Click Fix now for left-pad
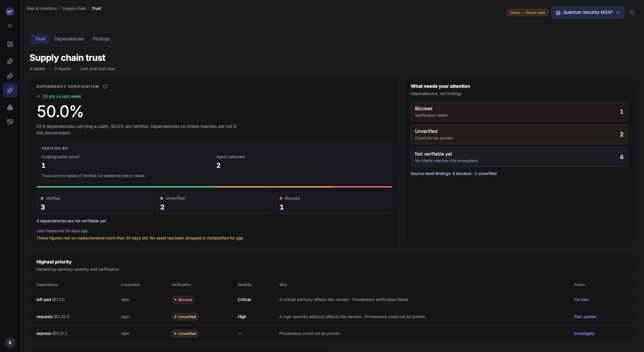 coord(581,300)
